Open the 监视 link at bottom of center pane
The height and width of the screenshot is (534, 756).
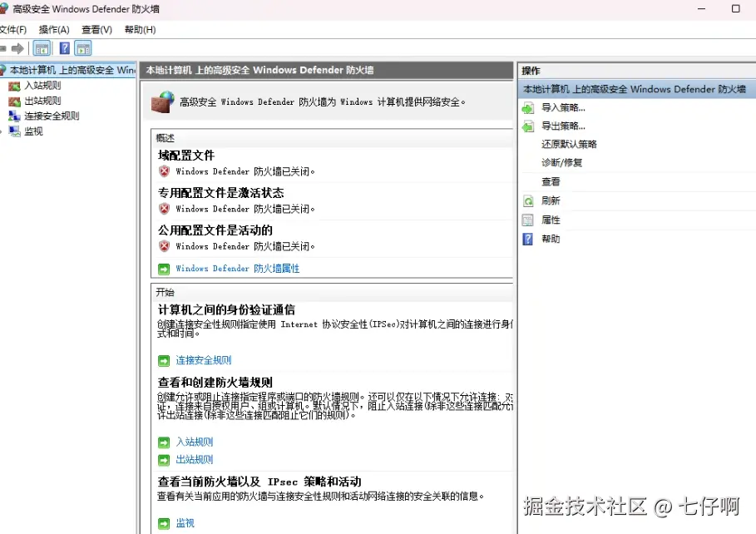tap(185, 523)
